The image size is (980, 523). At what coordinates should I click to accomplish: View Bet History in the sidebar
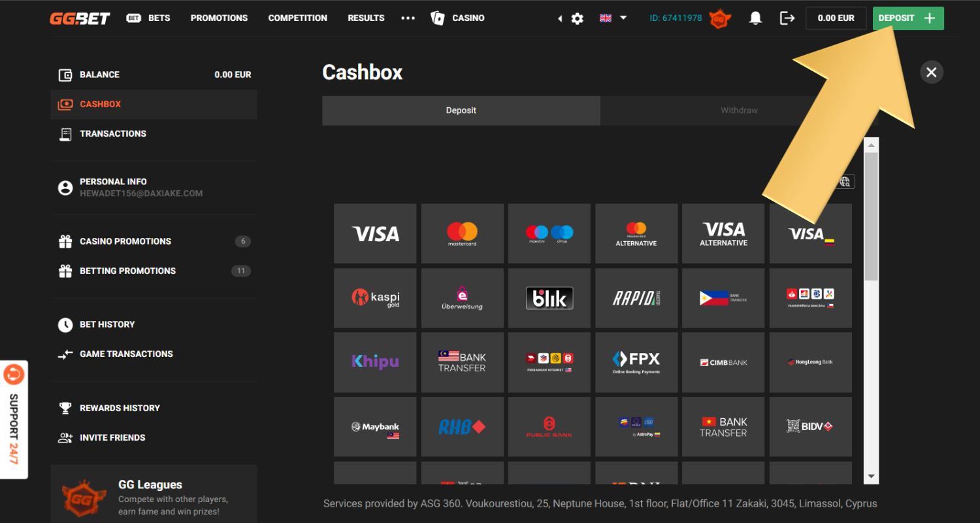click(x=154, y=324)
